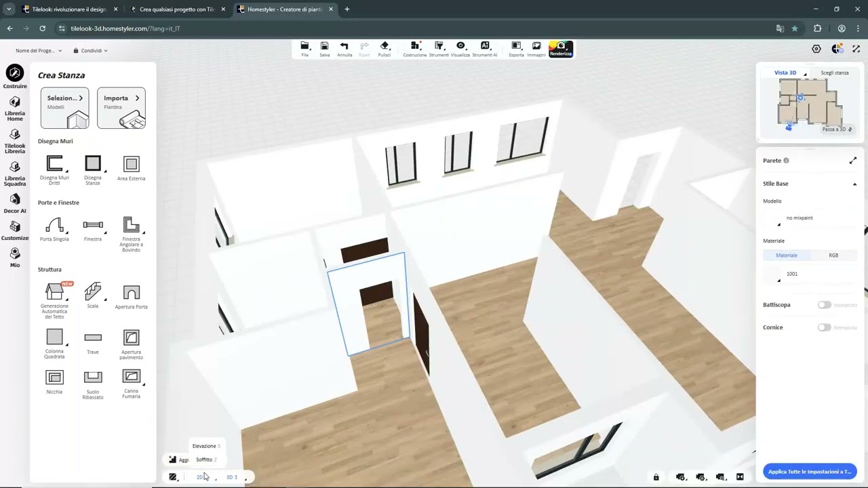This screenshot has width=868, height=488.
Task: Toggle the Battiscopa switch
Action: coord(824,305)
